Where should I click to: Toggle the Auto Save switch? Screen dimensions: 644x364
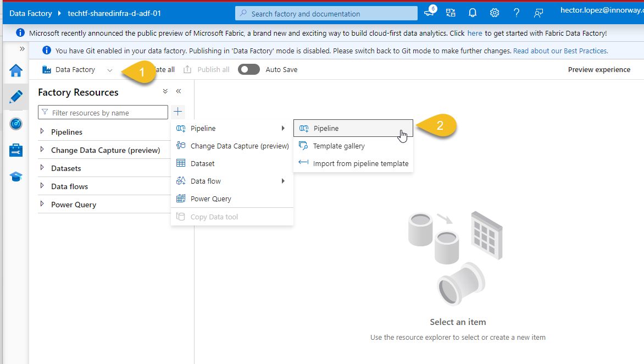click(x=248, y=69)
